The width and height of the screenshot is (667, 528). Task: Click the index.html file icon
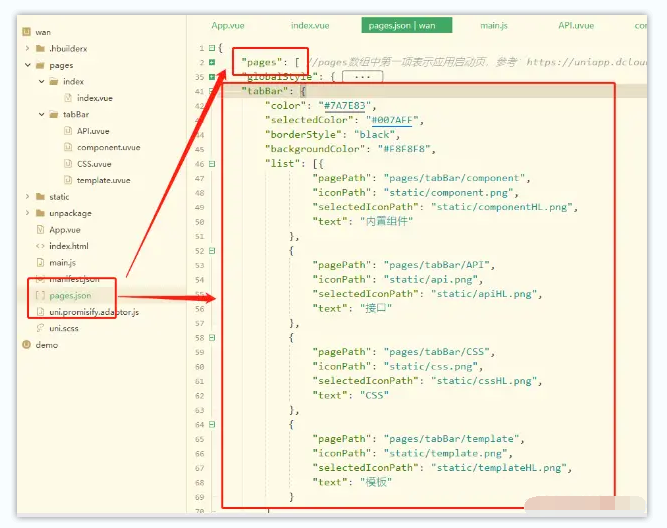(x=40, y=246)
